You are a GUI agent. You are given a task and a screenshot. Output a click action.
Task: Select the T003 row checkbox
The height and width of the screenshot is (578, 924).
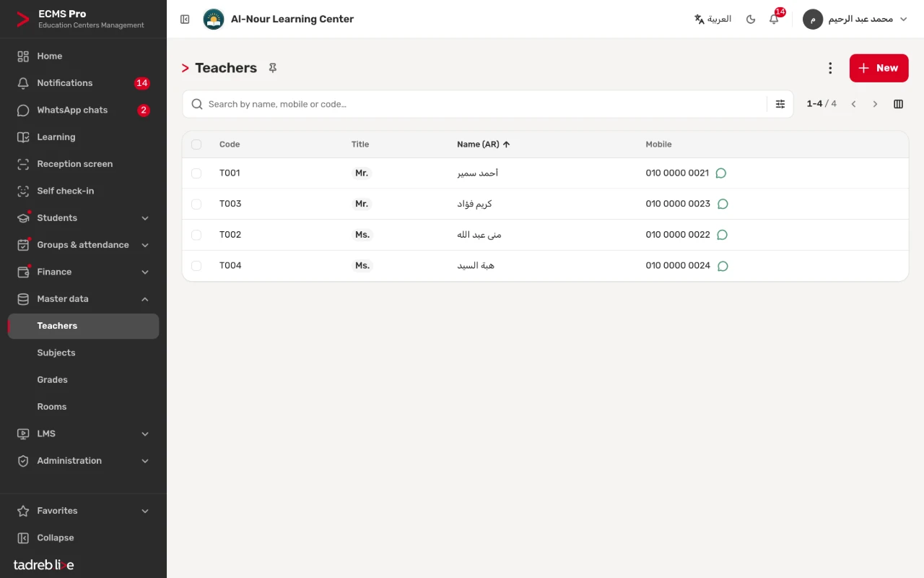coord(196,204)
